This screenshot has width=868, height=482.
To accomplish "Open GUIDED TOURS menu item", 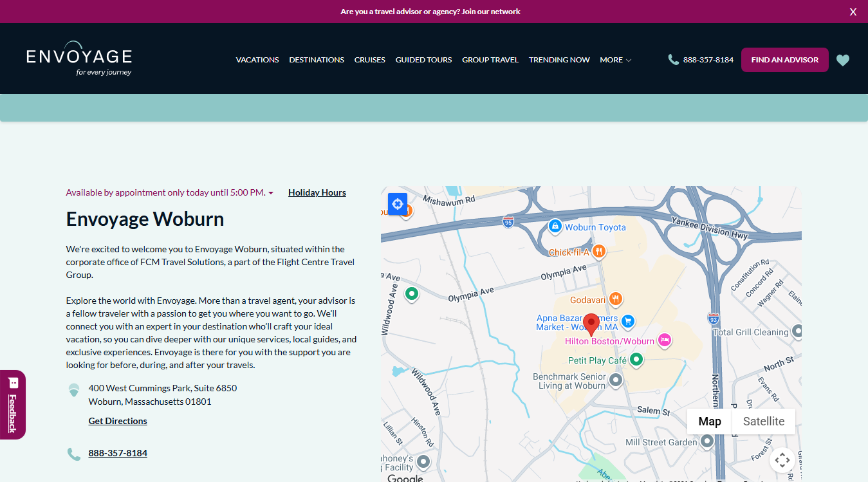I will [424, 60].
